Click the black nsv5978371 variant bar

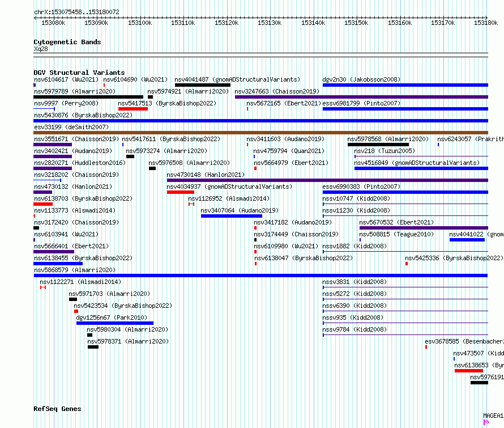[x=93, y=347]
